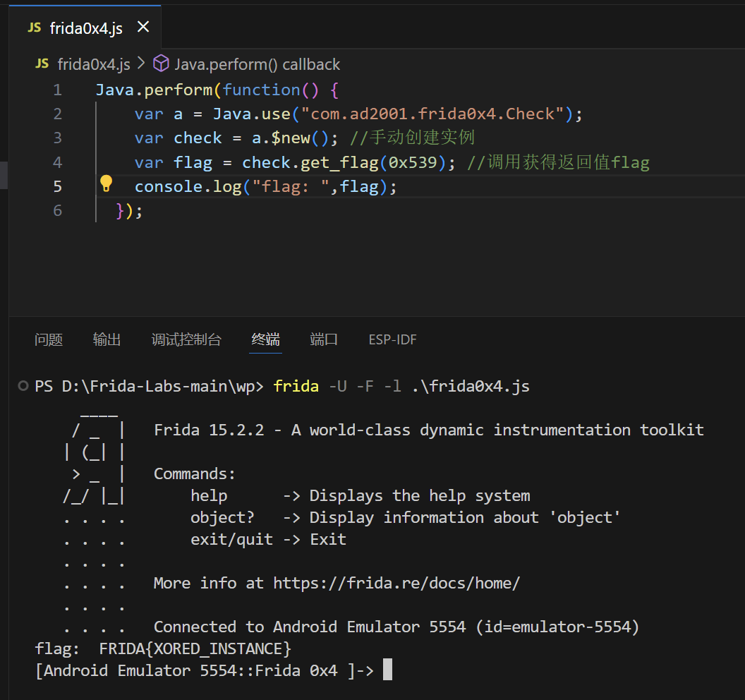
Task: Click the "com.ad2001.frida0x4.Check" string
Action: click(432, 114)
